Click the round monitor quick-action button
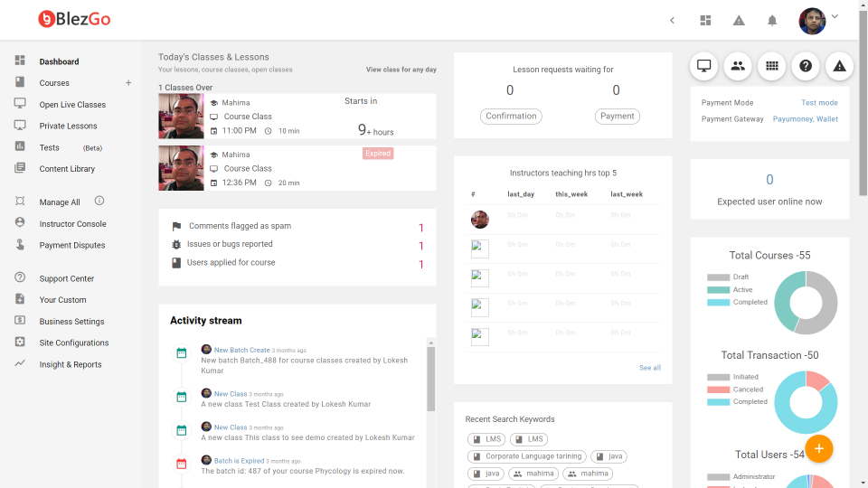868x488 pixels. [x=703, y=66]
